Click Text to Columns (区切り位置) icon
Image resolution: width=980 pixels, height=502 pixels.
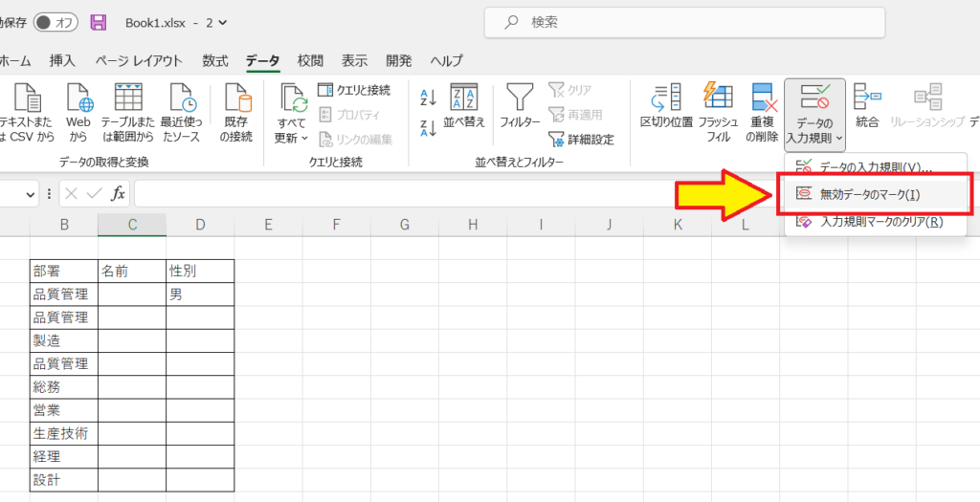(666, 100)
